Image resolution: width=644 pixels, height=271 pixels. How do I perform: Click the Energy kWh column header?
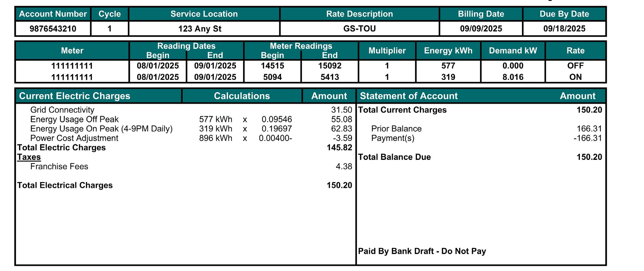click(x=448, y=51)
